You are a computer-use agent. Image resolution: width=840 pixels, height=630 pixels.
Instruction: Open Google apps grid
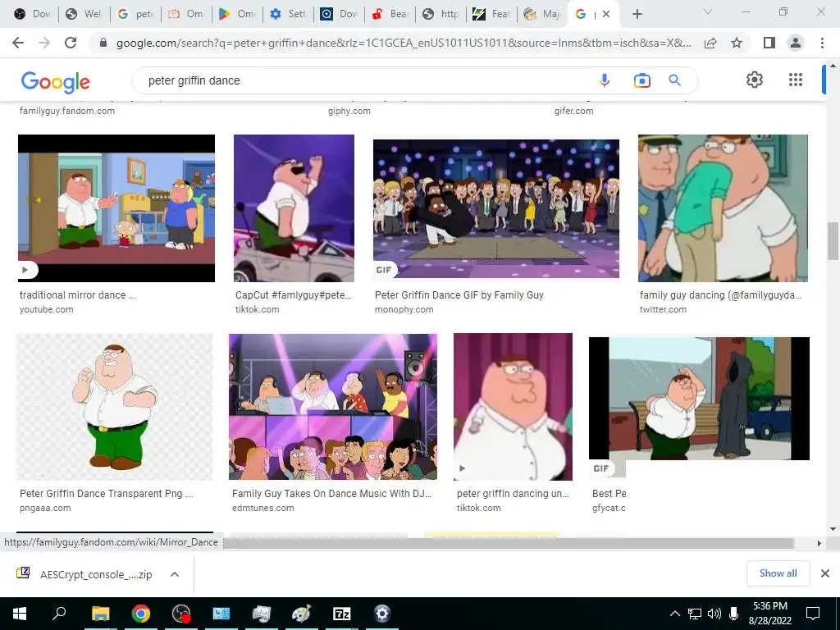(796, 80)
